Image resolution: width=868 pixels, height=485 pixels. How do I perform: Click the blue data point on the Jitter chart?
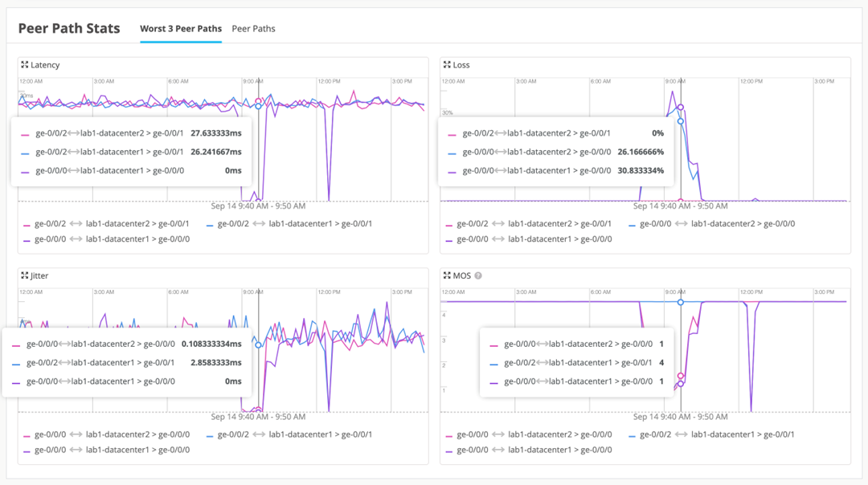(x=258, y=345)
